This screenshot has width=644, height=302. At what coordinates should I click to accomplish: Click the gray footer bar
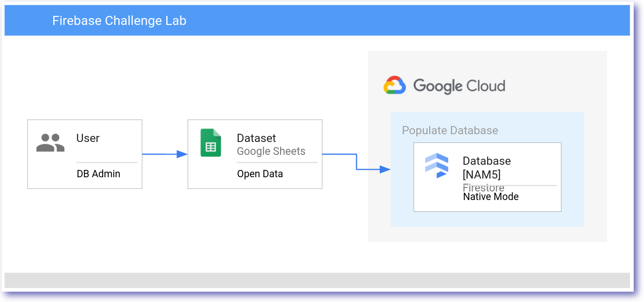tap(317, 280)
